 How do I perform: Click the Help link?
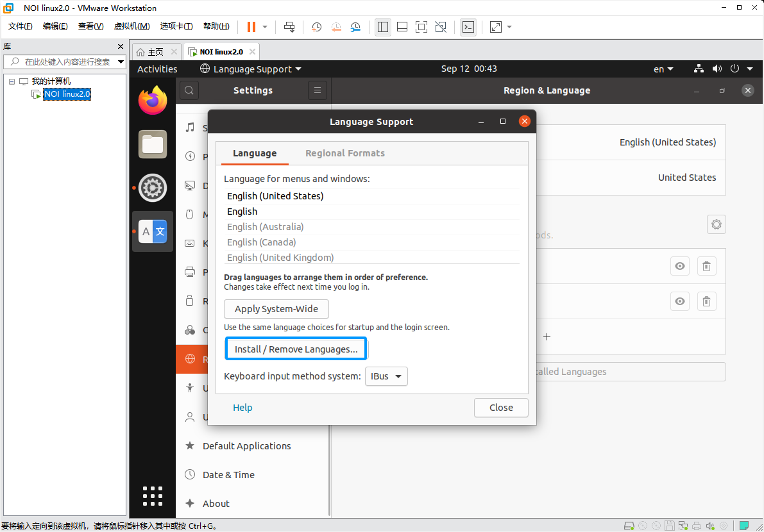tap(242, 408)
